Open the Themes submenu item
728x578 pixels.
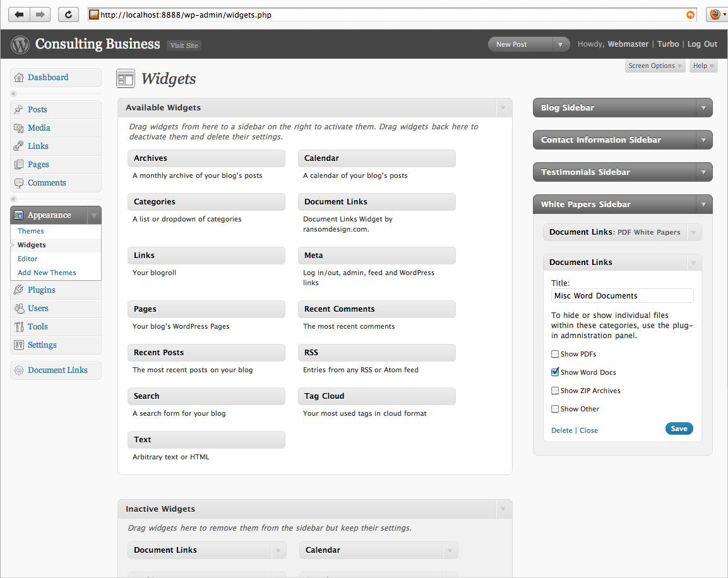tap(31, 231)
